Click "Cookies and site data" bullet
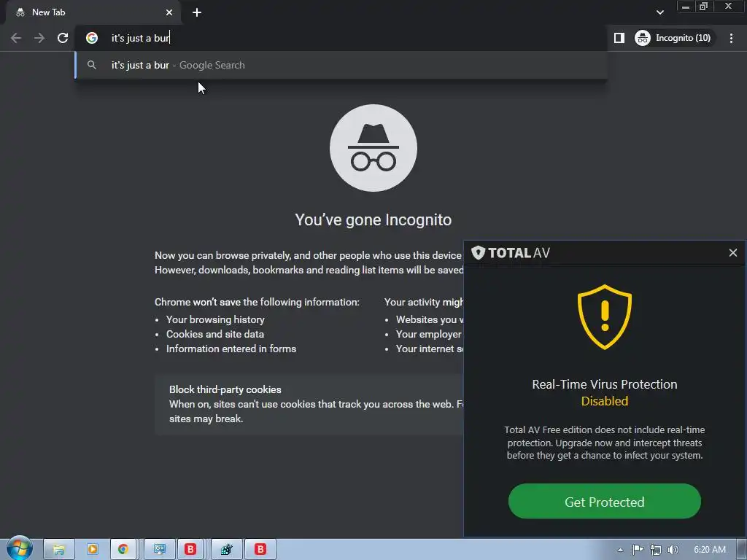747x560 pixels. pos(215,334)
